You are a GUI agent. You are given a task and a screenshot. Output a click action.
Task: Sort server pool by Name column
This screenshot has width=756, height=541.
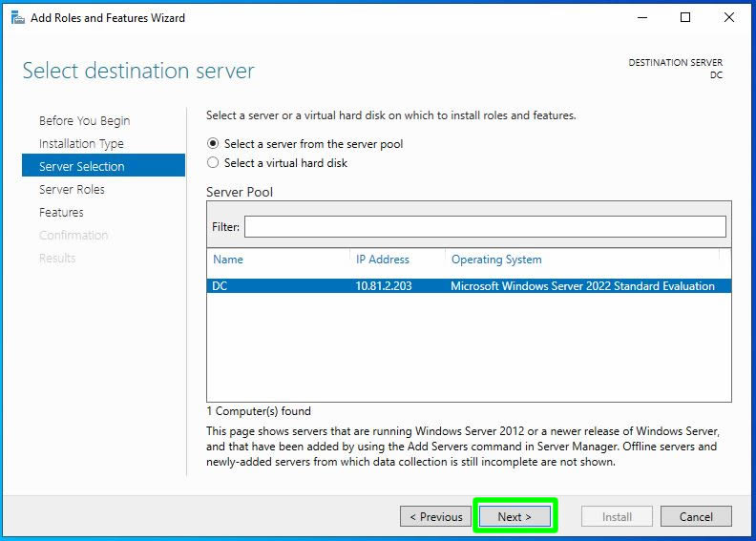point(228,260)
